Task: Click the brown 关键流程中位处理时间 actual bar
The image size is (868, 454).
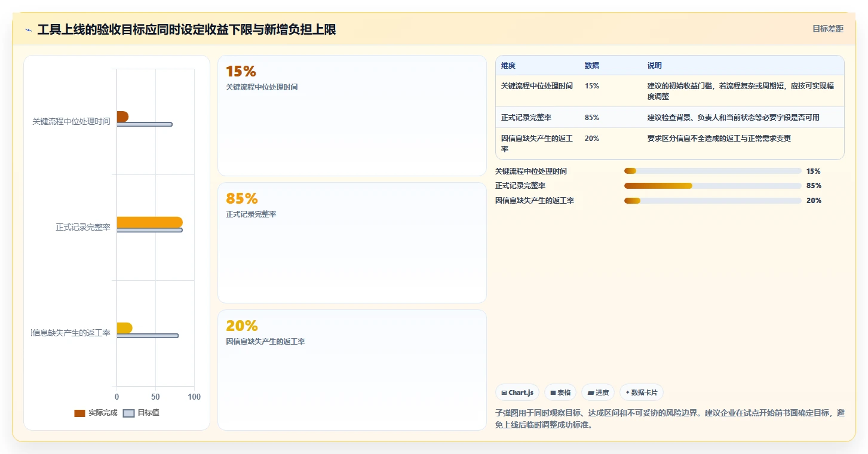Action: coord(122,116)
